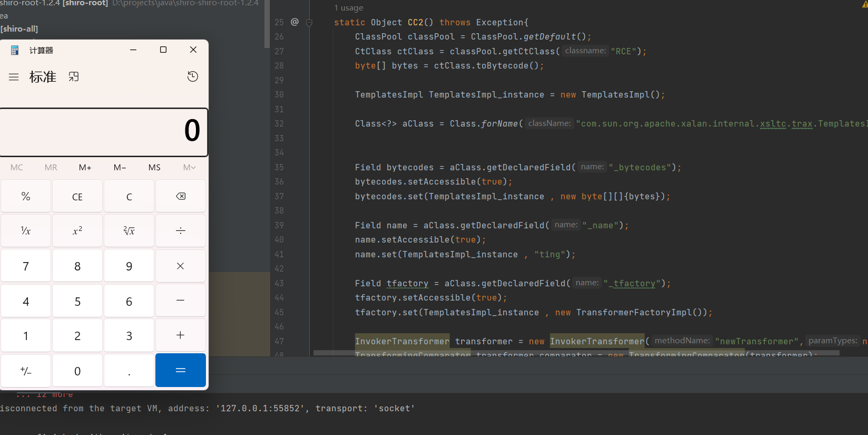Click the "_bytecodes" string in line 35
This screenshot has height=435, width=868.
coord(640,167)
